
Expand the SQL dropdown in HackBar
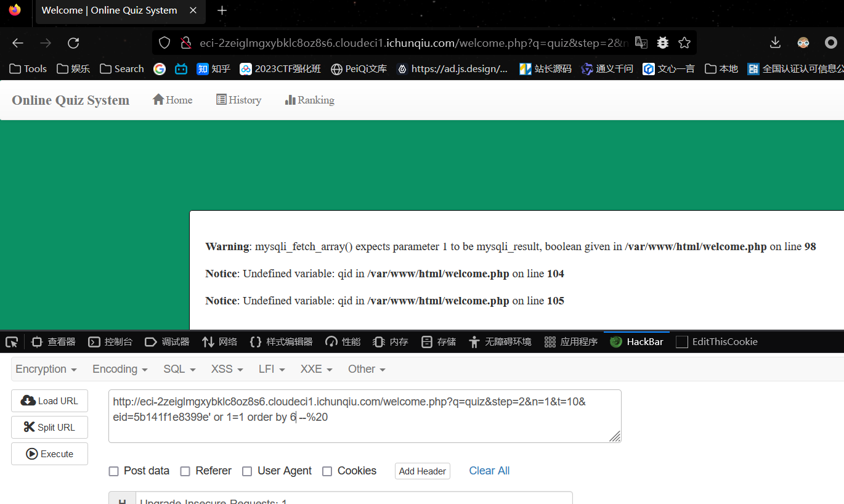179,369
